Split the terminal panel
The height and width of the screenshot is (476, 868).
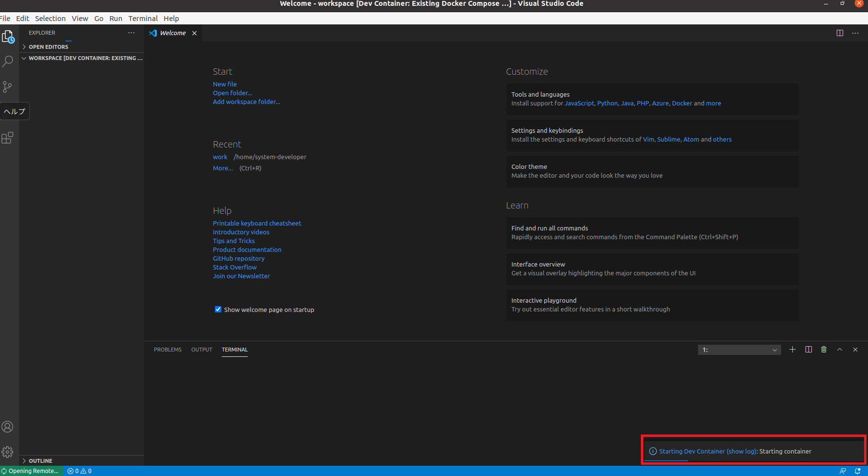point(808,350)
